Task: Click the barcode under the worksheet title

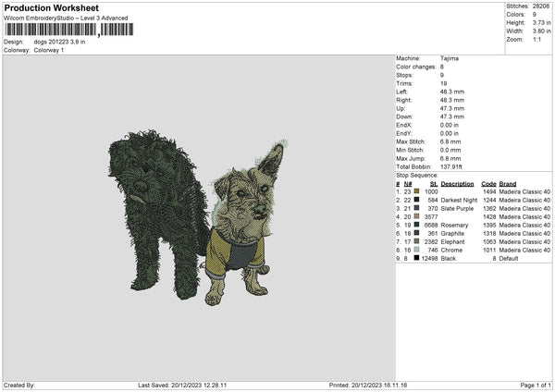Action: 68,30
